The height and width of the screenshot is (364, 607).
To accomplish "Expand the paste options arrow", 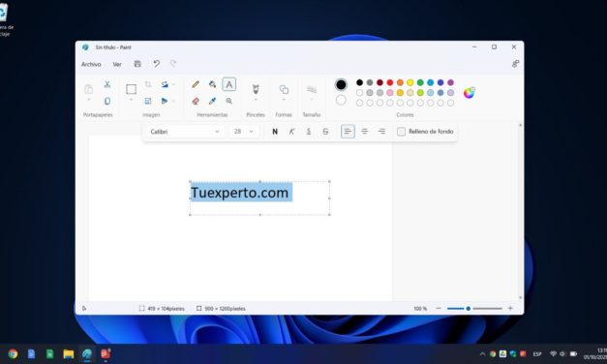I will point(88,100).
